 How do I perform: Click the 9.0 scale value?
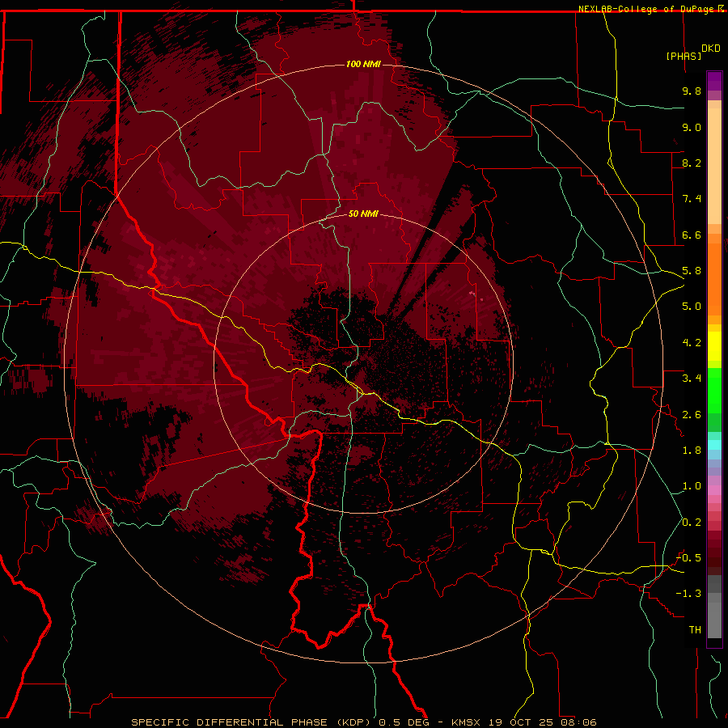(x=692, y=127)
